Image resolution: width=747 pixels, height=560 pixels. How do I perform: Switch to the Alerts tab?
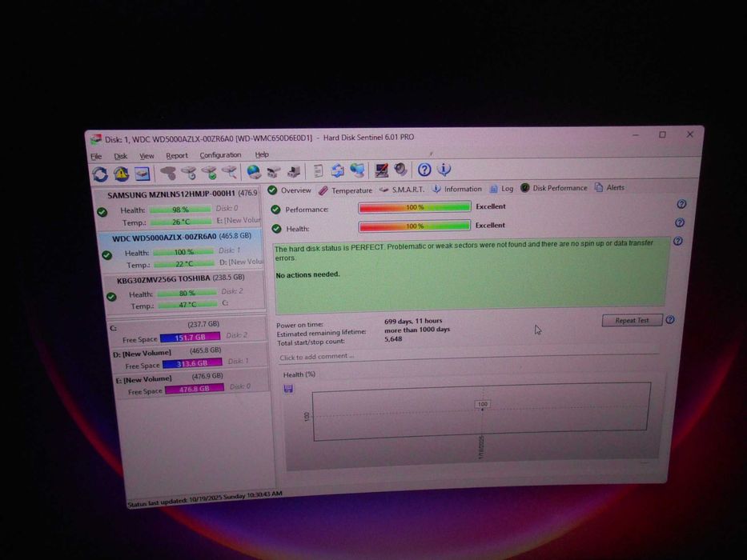[609, 187]
